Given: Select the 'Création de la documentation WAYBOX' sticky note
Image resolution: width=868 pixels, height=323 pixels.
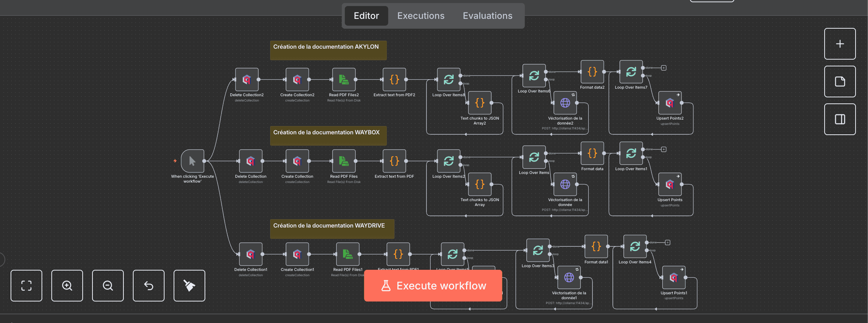Looking at the screenshot, I should pos(328,136).
